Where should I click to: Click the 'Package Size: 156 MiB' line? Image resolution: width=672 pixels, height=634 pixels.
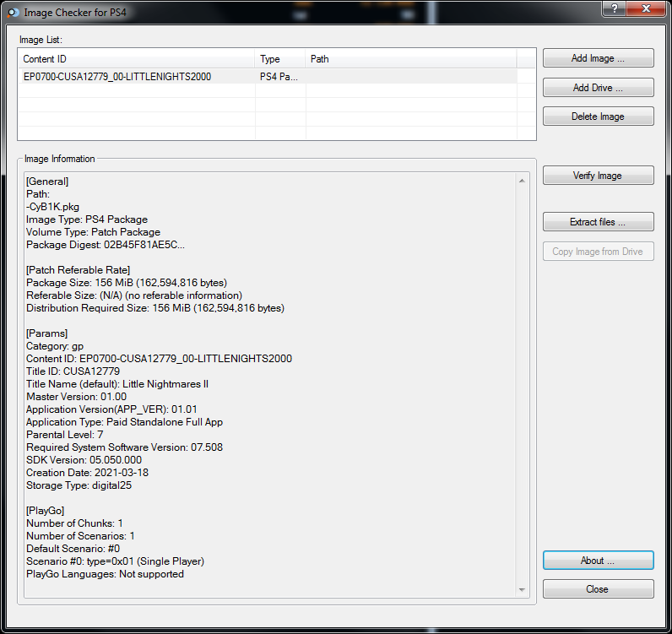pos(127,283)
